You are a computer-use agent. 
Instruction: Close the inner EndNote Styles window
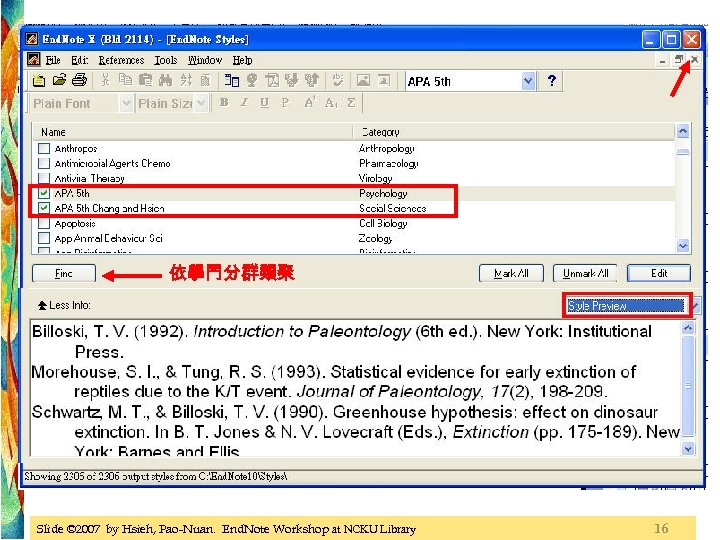(694, 59)
